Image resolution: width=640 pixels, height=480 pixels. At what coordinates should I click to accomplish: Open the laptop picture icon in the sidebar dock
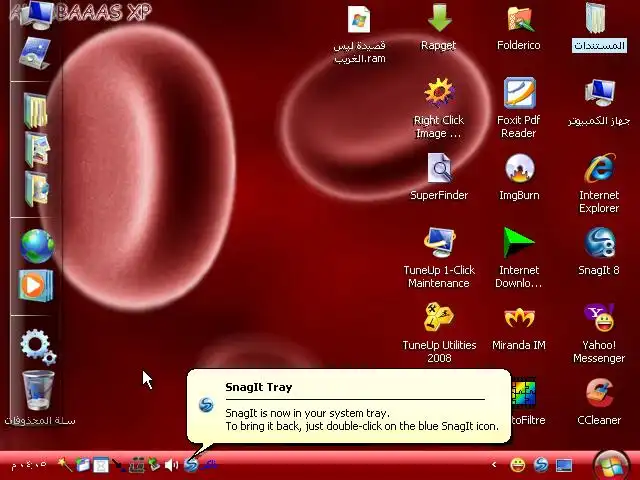[35, 53]
